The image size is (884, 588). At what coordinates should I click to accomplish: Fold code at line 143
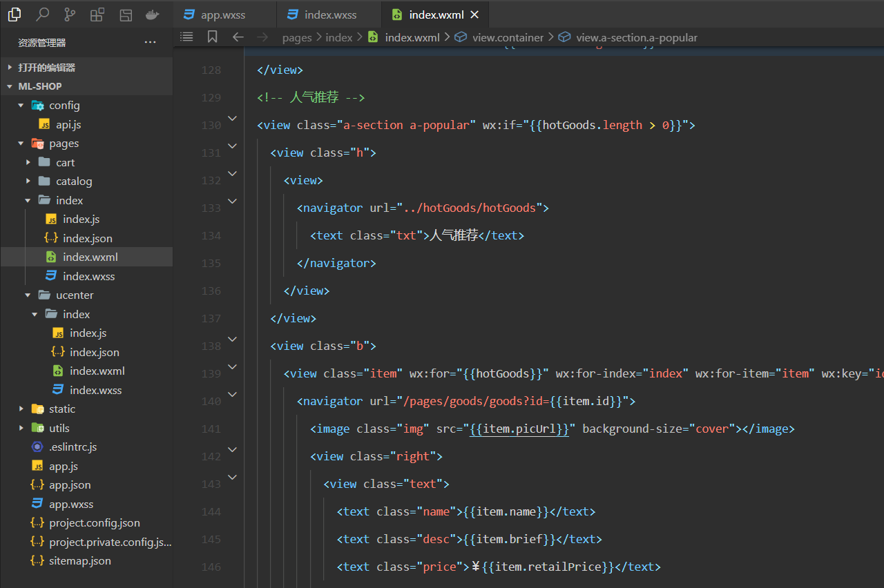pos(233,478)
